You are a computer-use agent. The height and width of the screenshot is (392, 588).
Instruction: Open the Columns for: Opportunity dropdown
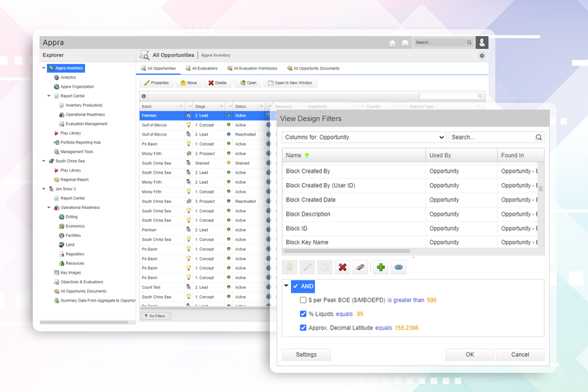(x=364, y=137)
